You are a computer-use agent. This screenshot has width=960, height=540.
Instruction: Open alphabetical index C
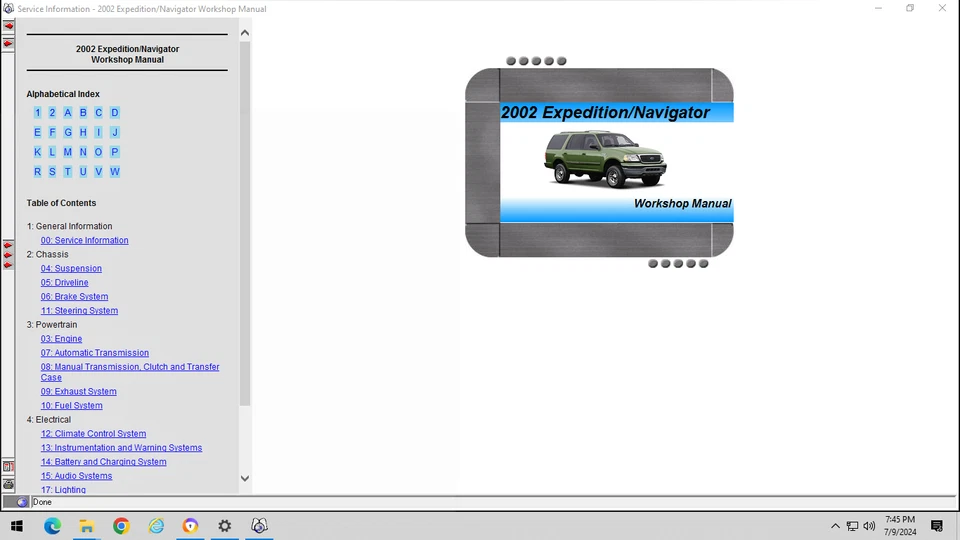(99, 113)
